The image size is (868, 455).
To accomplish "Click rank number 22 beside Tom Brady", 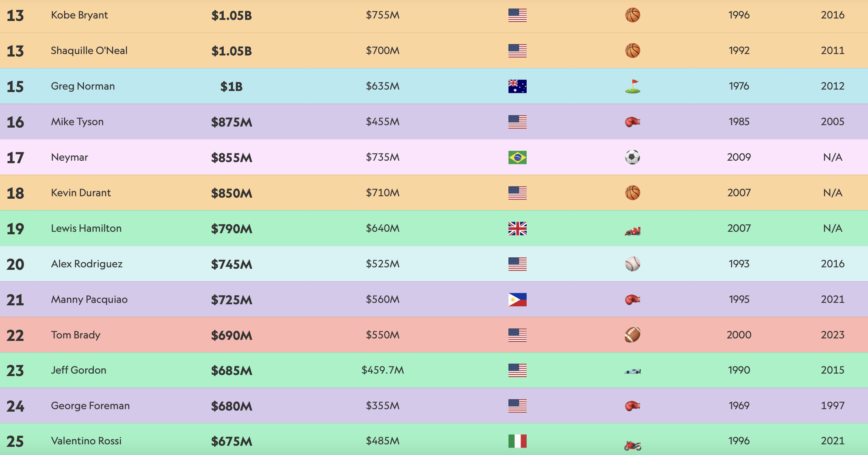I will click(15, 336).
